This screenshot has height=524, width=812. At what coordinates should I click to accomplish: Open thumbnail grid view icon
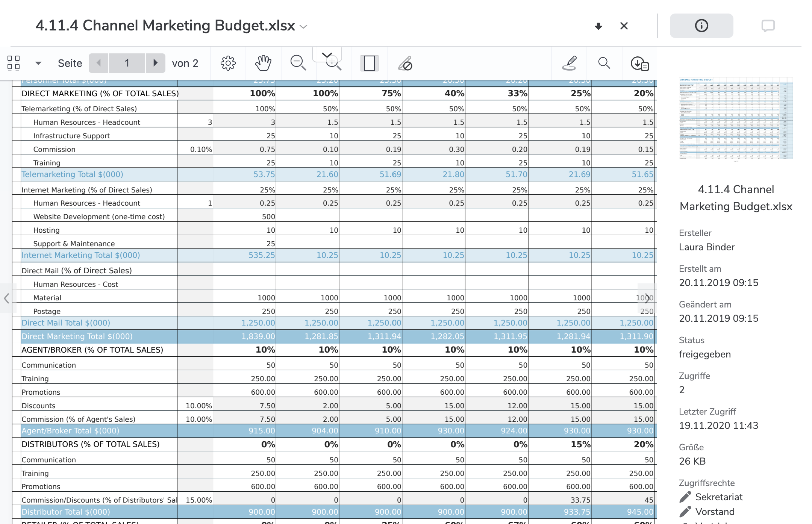14,63
